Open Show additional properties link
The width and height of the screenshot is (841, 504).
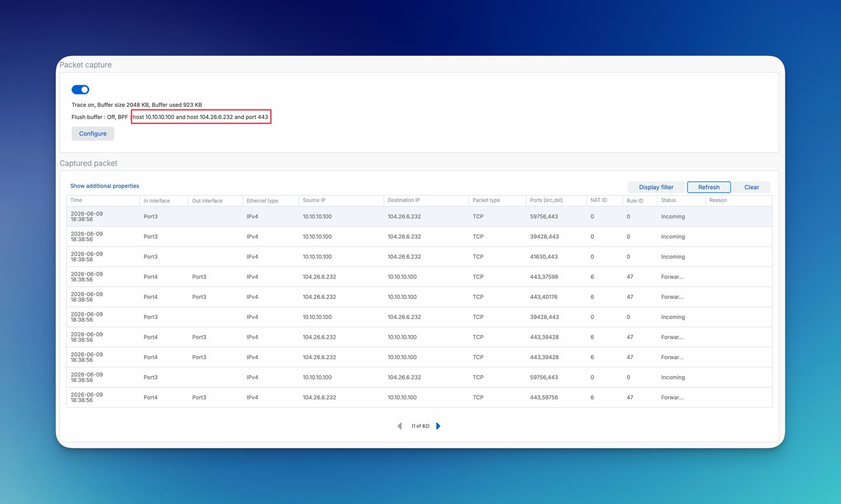pos(105,186)
